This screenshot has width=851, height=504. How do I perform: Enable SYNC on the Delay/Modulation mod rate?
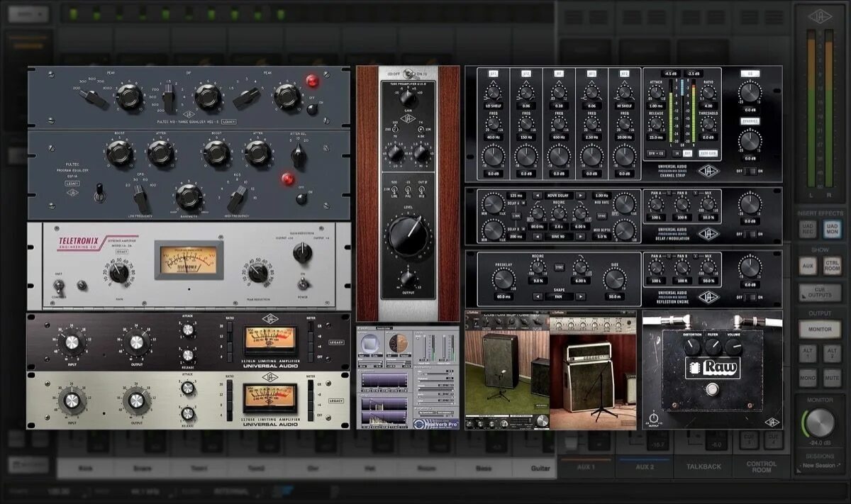point(601,216)
